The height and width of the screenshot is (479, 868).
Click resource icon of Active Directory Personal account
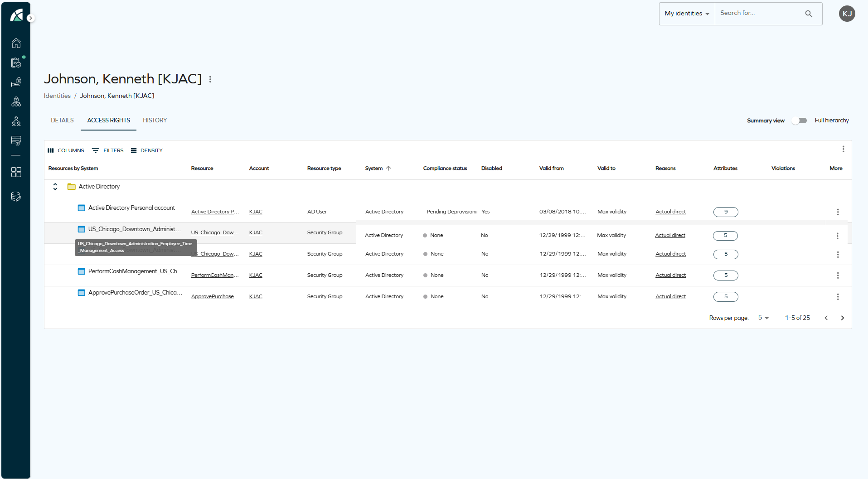(82, 208)
